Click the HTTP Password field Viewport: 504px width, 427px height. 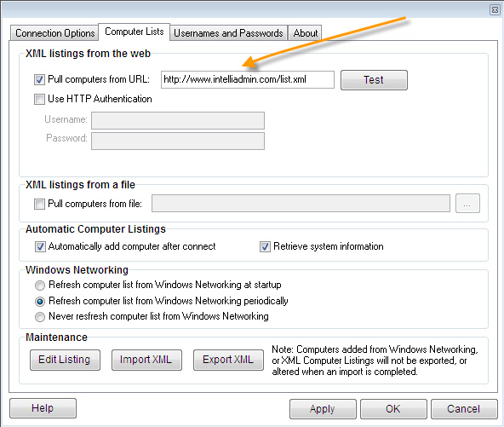click(x=178, y=141)
